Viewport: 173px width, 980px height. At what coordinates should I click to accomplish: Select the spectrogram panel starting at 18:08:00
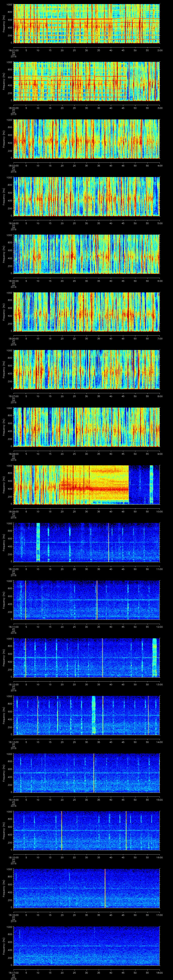(x=87, y=427)
